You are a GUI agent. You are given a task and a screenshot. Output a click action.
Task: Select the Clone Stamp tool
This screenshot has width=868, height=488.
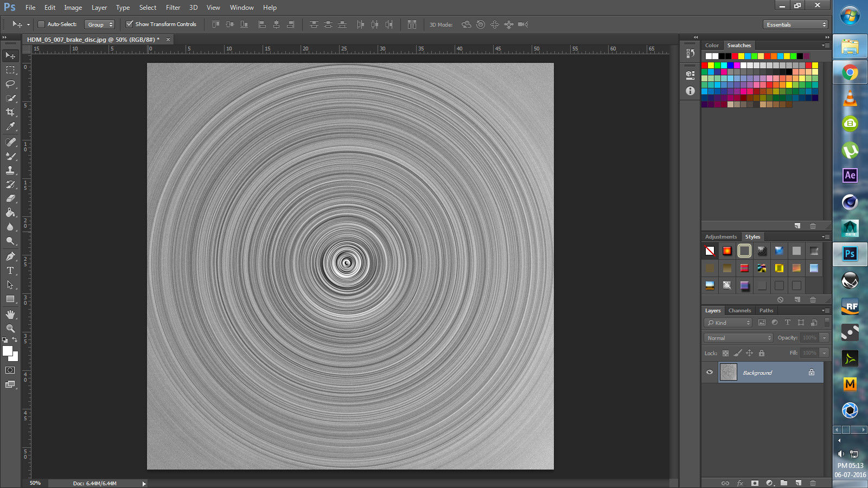point(10,170)
